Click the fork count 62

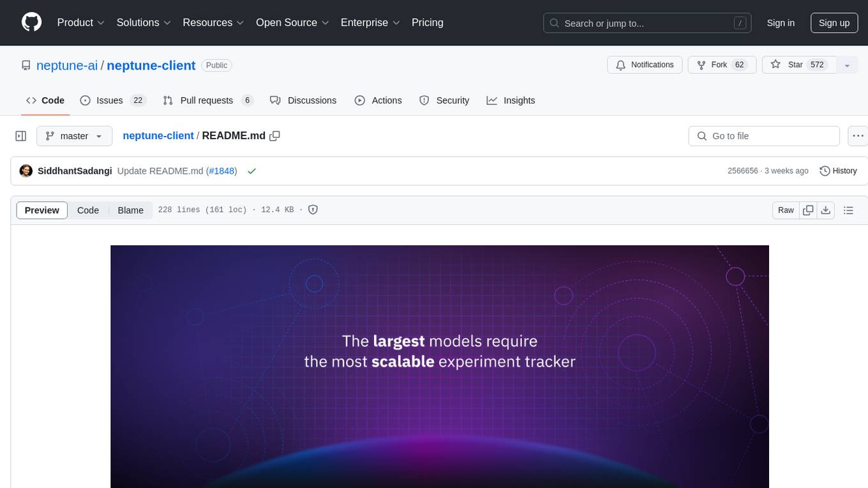tap(740, 65)
